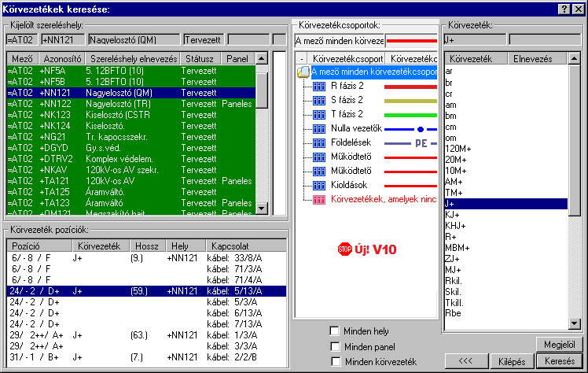The image size is (588, 373).
Task: Click the red STOP sign icon
Action: 344,249
